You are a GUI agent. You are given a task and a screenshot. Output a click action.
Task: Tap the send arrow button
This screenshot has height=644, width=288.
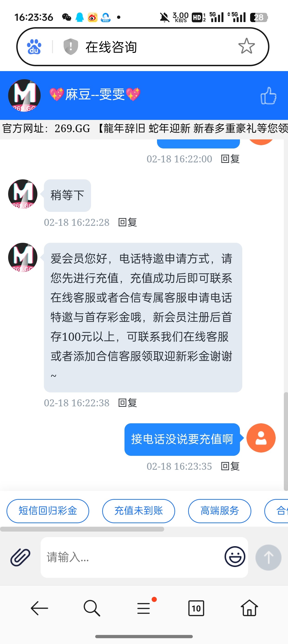click(268, 557)
